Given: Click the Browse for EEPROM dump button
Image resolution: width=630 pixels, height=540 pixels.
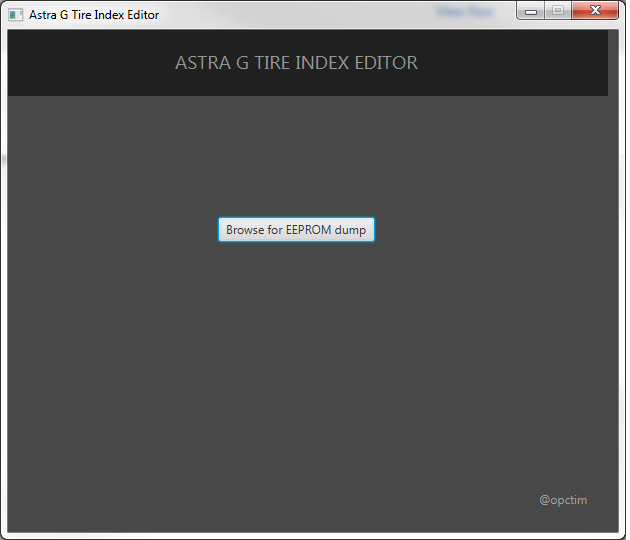Looking at the screenshot, I should tap(298, 231).
